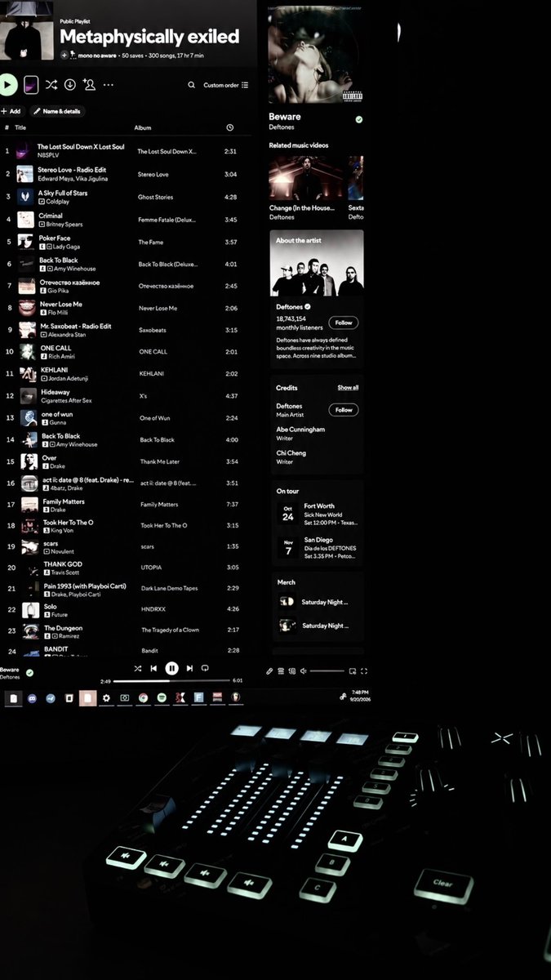Open the first Saturday Night merch item
Image resolution: width=551 pixels, height=980 pixels.
tap(318, 602)
